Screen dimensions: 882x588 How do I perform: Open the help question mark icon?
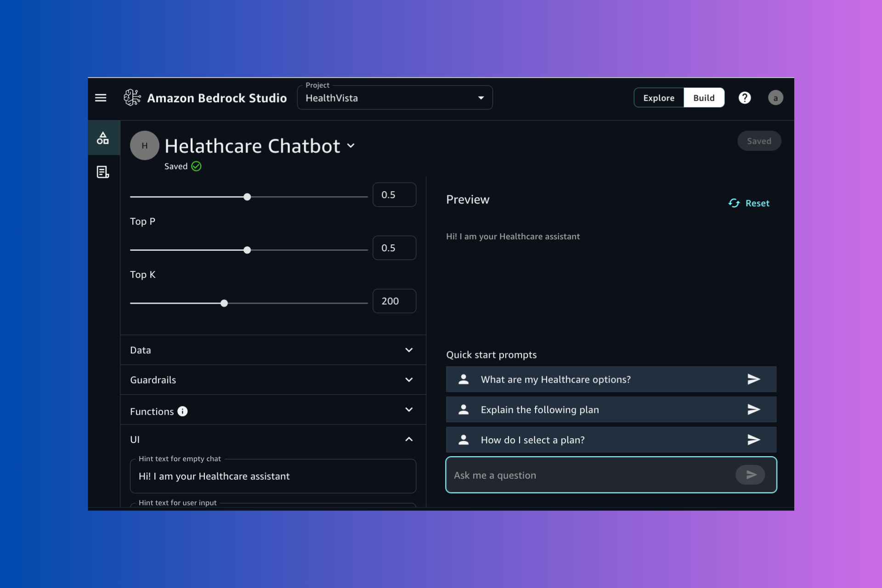745,98
